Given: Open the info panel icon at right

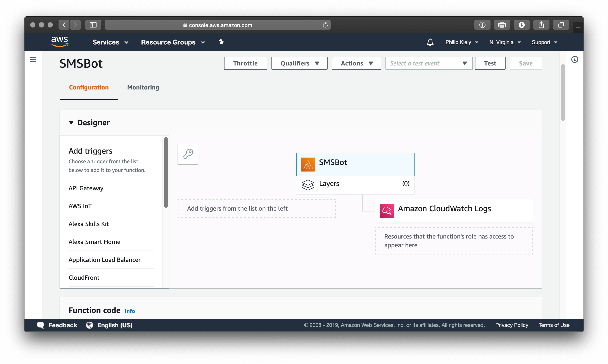Looking at the screenshot, I should pyautogui.click(x=574, y=59).
